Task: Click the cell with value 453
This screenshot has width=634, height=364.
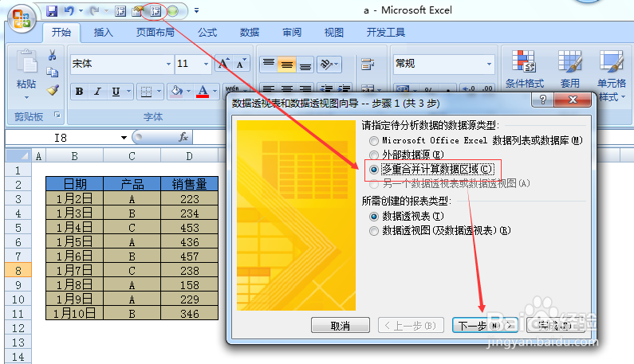Action: click(x=189, y=228)
